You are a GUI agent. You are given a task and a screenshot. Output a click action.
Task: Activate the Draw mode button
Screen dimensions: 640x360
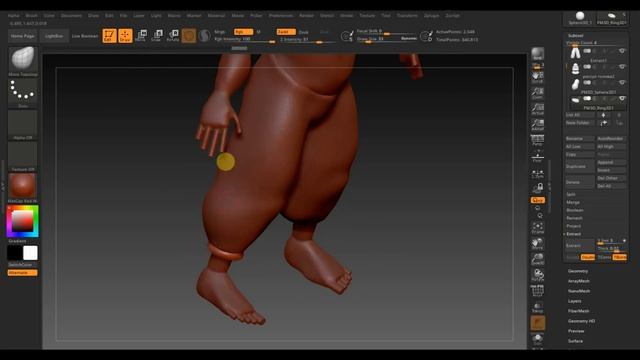point(125,36)
